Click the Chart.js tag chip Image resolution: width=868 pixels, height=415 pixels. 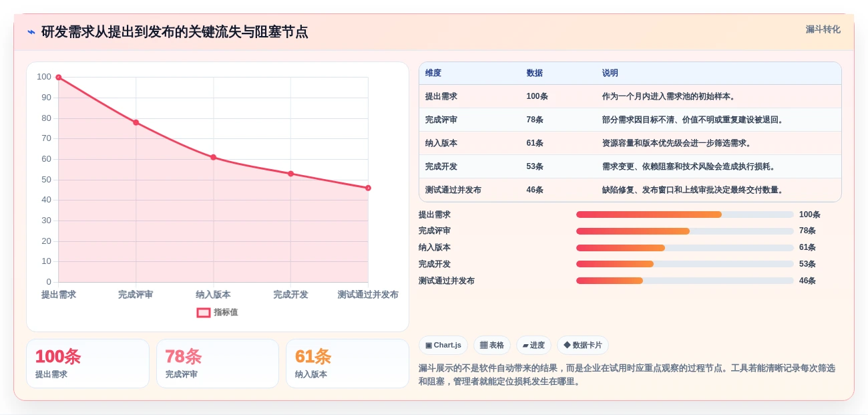click(443, 345)
